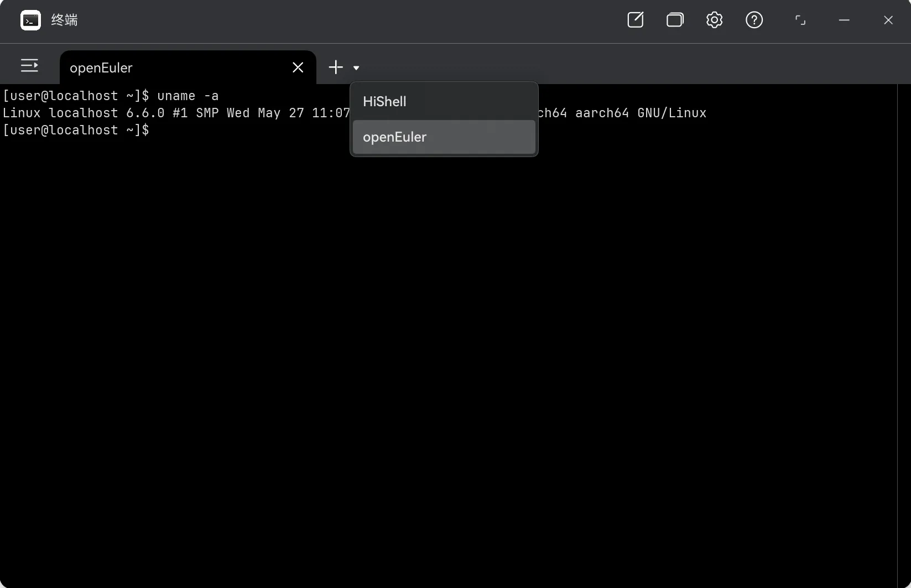
Task: Toggle the tab list sidebar icon
Action: tap(29, 66)
